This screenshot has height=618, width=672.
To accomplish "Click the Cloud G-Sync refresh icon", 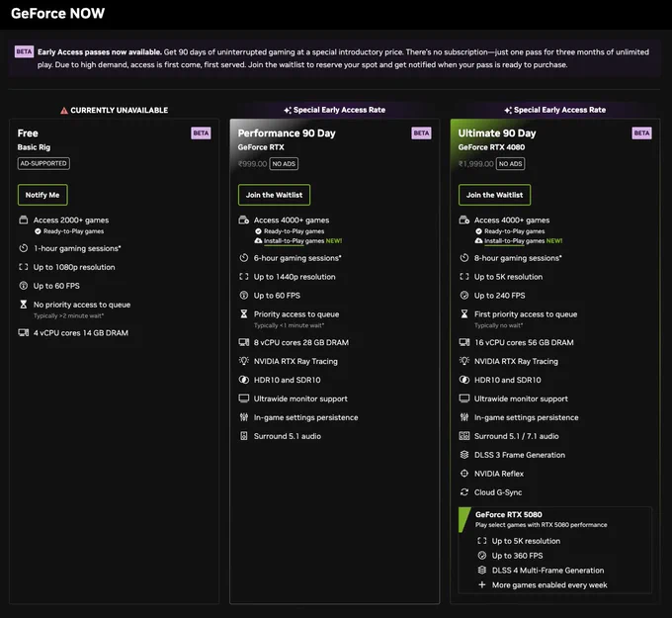I will 464,491.
